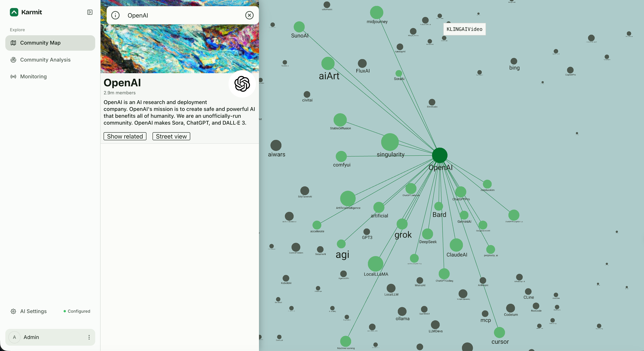644x351 pixels.
Task: Open AI Settings
Action: click(x=34, y=311)
